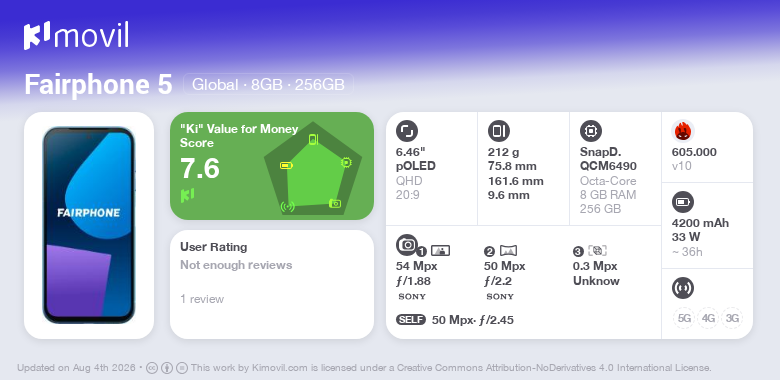The height and width of the screenshot is (380, 780).
Task: Select the 4G network badge
Action: 708,318
